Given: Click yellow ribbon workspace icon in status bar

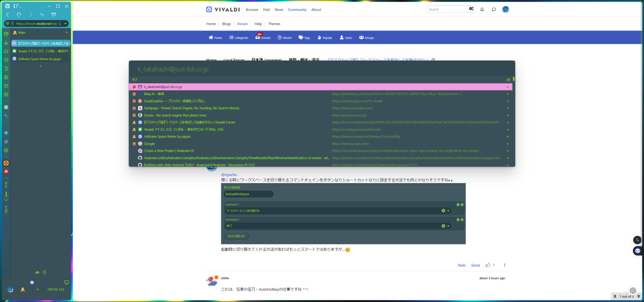Looking at the screenshot, I should [x=23, y=289].
